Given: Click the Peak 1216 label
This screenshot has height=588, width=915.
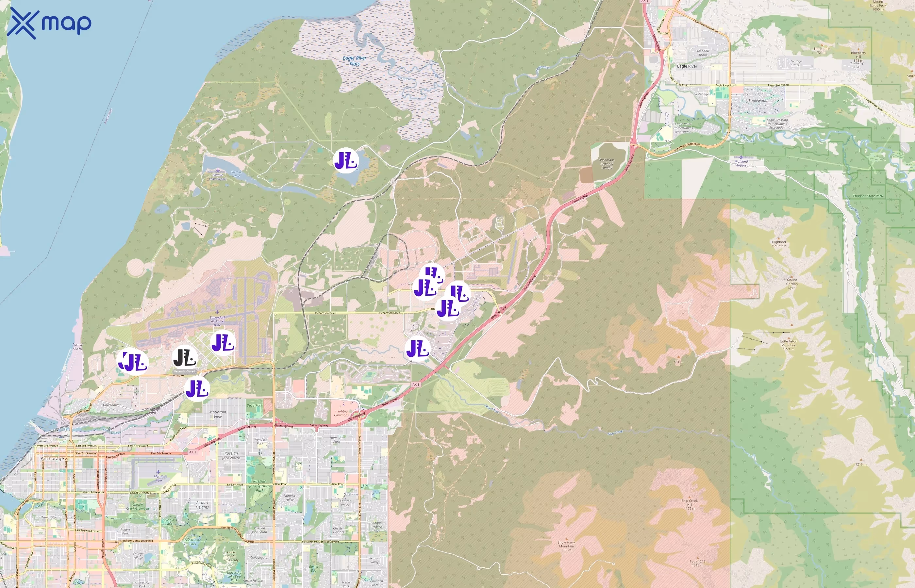Looking at the screenshot, I should click(x=697, y=563).
